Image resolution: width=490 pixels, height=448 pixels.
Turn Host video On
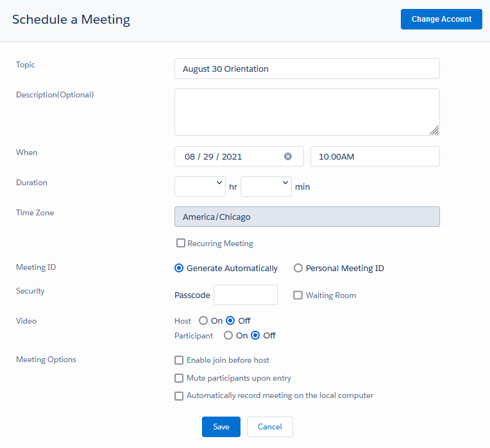pyautogui.click(x=203, y=320)
